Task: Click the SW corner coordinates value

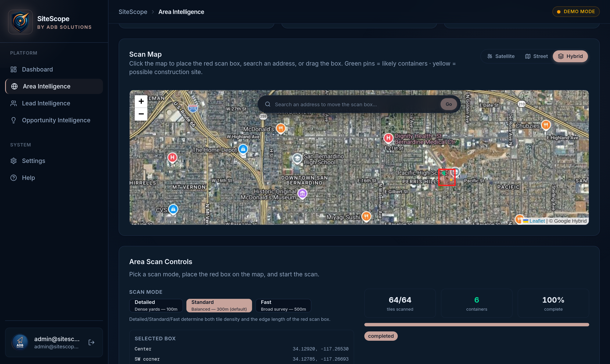Action: pos(320,359)
